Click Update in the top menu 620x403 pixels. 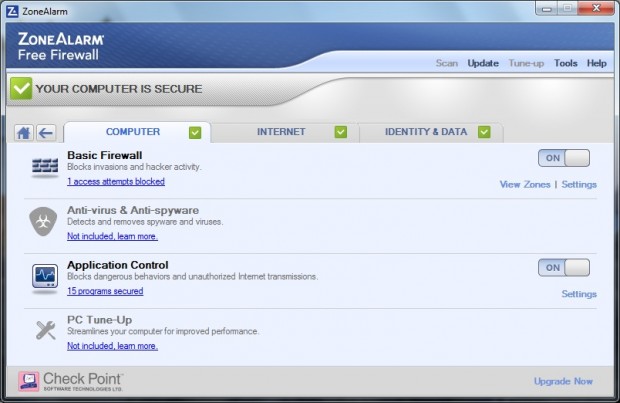[483, 63]
